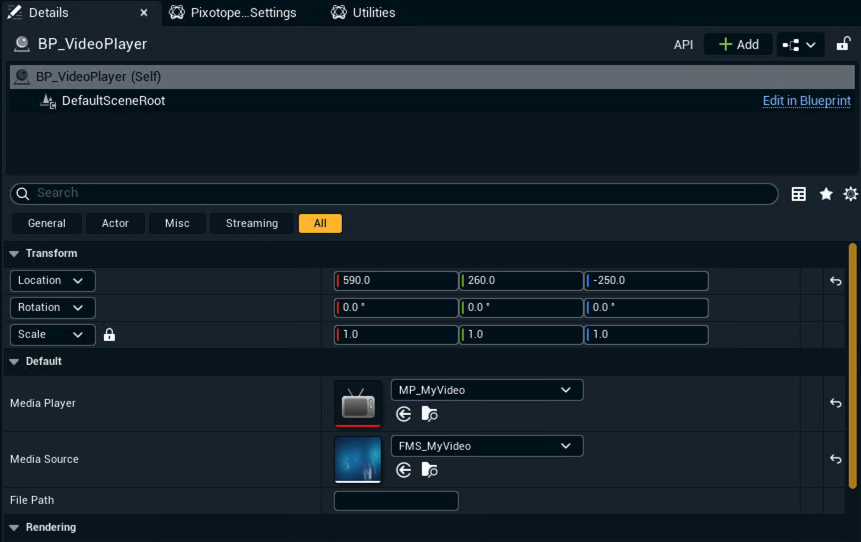The height and width of the screenshot is (542, 861).
Task: Click the File Path property label
Action: point(32,501)
